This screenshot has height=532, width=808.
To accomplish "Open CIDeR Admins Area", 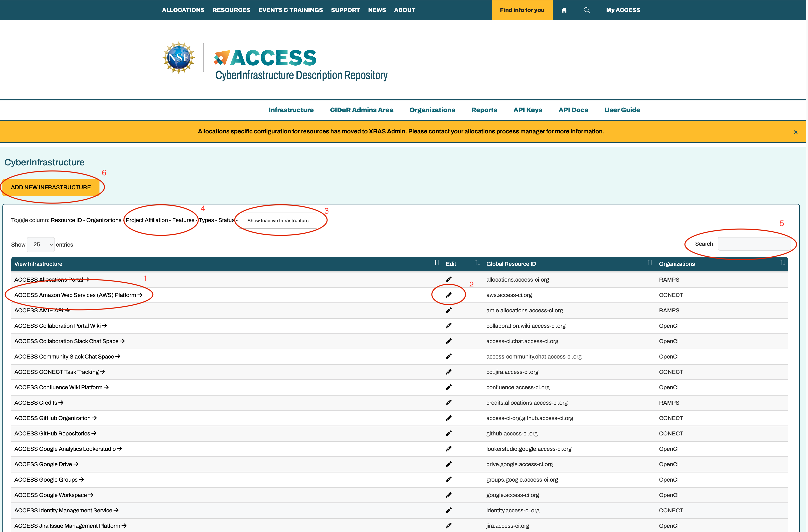I will click(x=362, y=110).
